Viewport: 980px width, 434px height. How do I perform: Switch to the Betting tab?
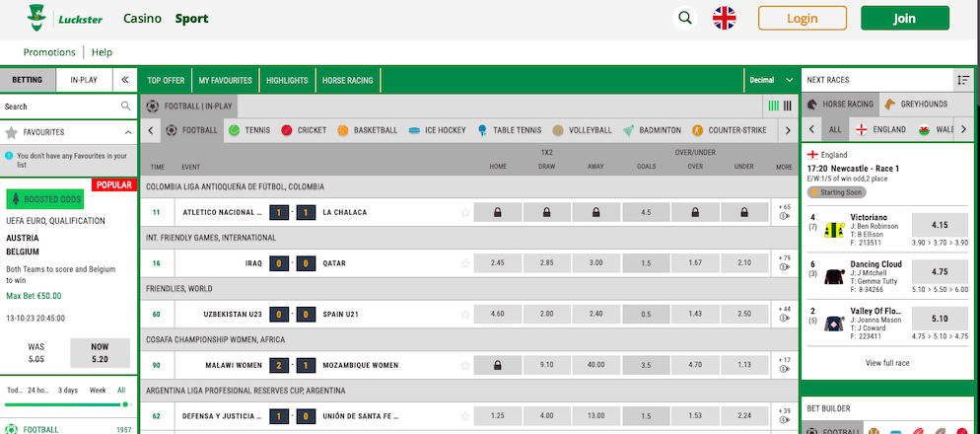pos(28,80)
